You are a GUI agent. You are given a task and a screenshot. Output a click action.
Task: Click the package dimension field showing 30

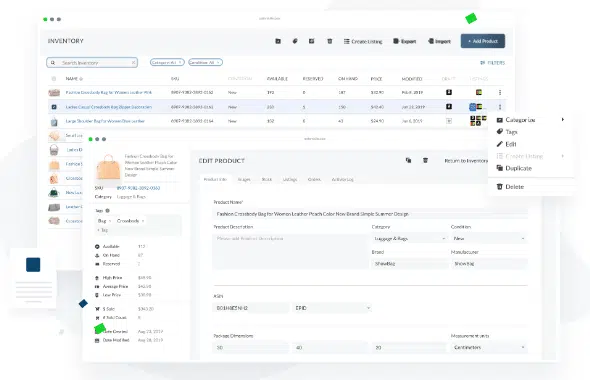click(251, 348)
